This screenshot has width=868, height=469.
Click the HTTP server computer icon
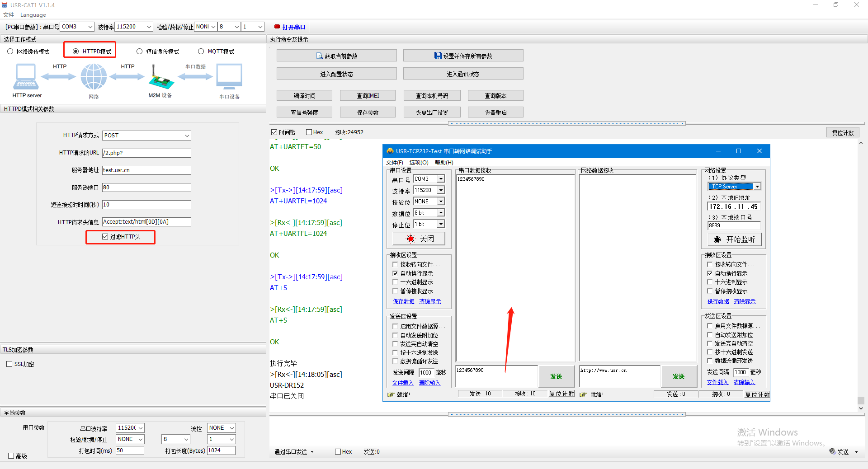point(26,76)
